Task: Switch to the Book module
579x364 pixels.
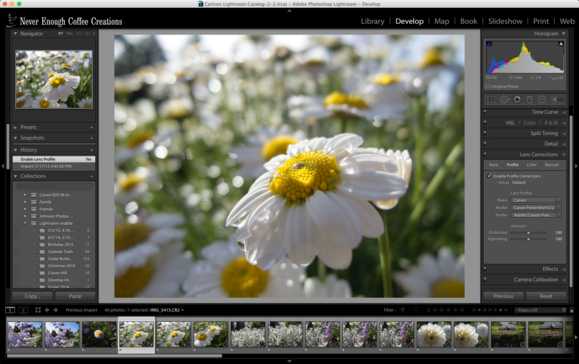Action: click(x=469, y=21)
